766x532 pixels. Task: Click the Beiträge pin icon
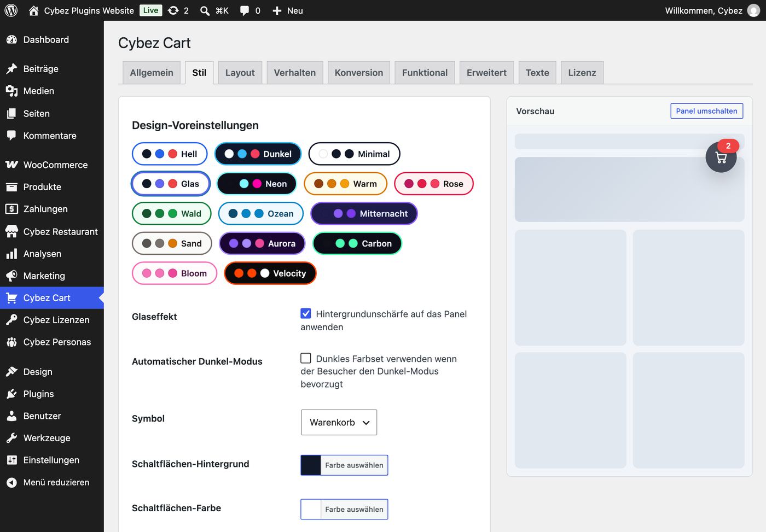click(x=11, y=68)
